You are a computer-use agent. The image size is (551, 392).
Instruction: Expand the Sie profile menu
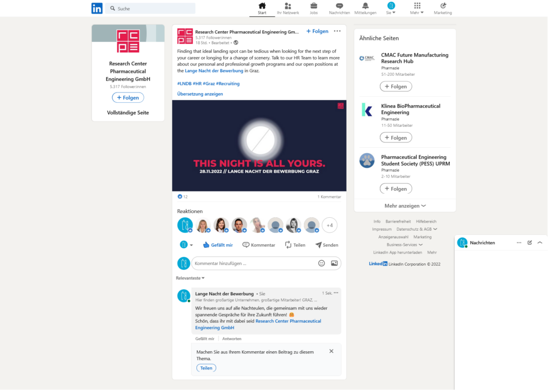(x=391, y=9)
